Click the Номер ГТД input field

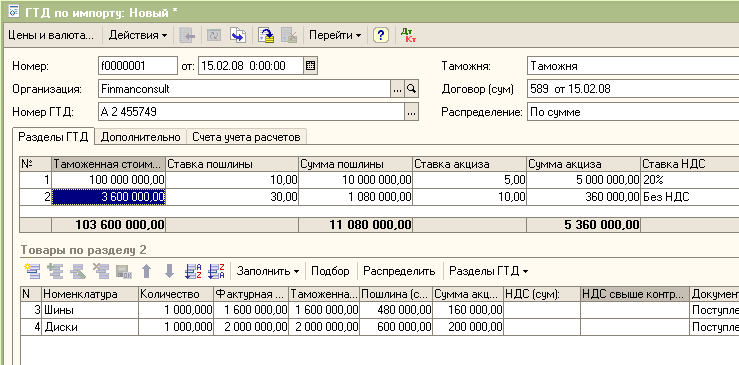coord(252,112)
